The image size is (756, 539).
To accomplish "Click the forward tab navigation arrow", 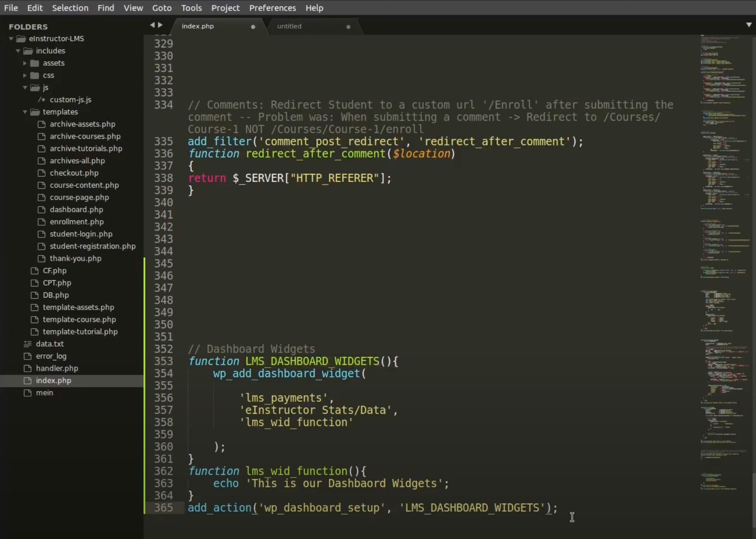I will point(160,25).
